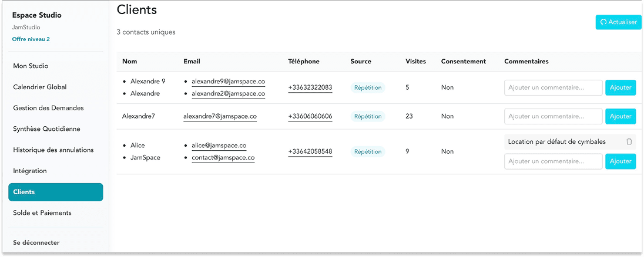Image resolution: width=644 pixels, height=257 pixels.
Task: Click the Nom column header
Action: pos(129,62)
